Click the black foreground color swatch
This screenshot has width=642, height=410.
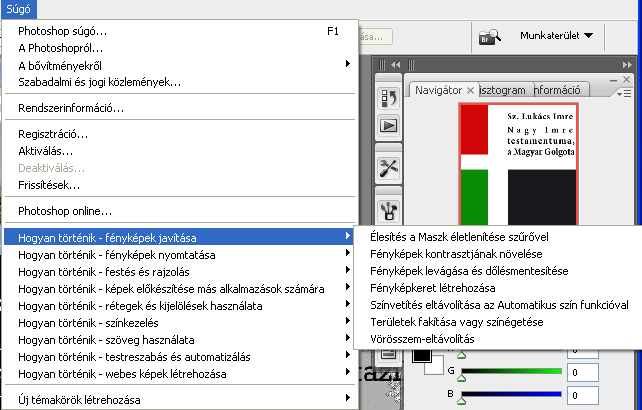(x=422, y=356)
